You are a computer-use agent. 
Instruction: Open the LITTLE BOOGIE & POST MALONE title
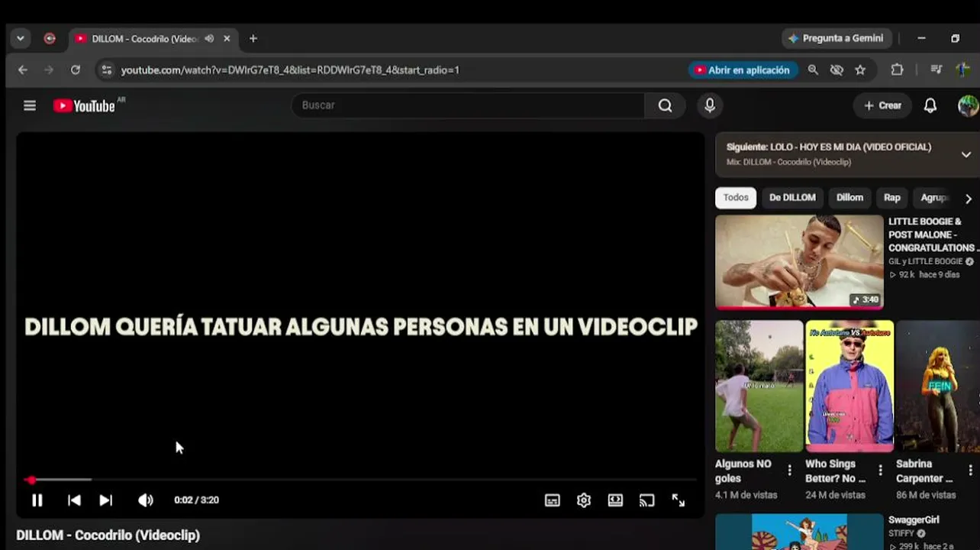(933, 235)
